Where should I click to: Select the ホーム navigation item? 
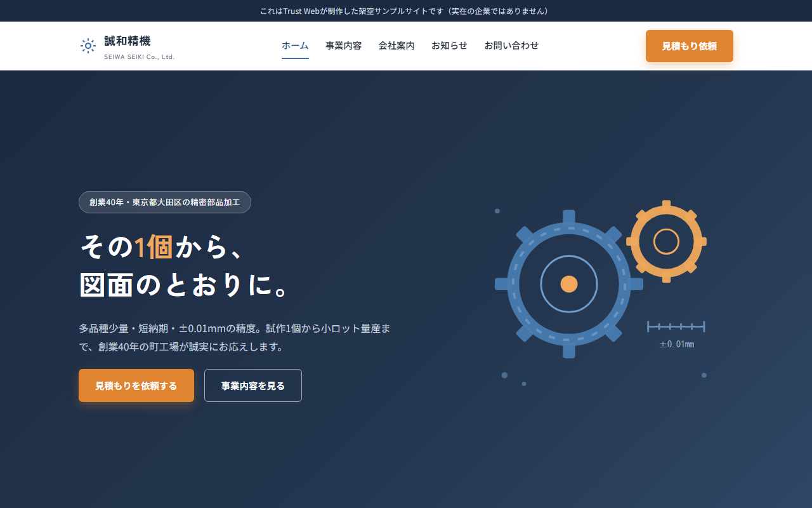point(295,46)
